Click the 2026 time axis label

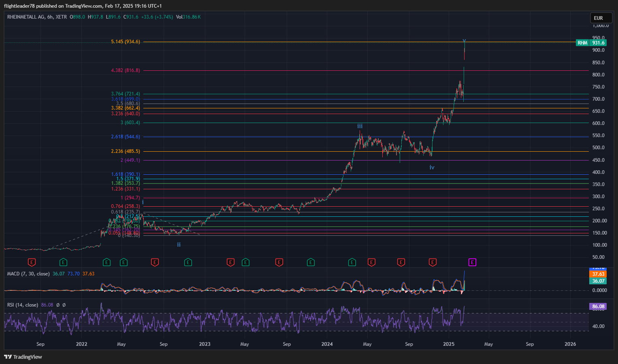(x=570, y=344)
